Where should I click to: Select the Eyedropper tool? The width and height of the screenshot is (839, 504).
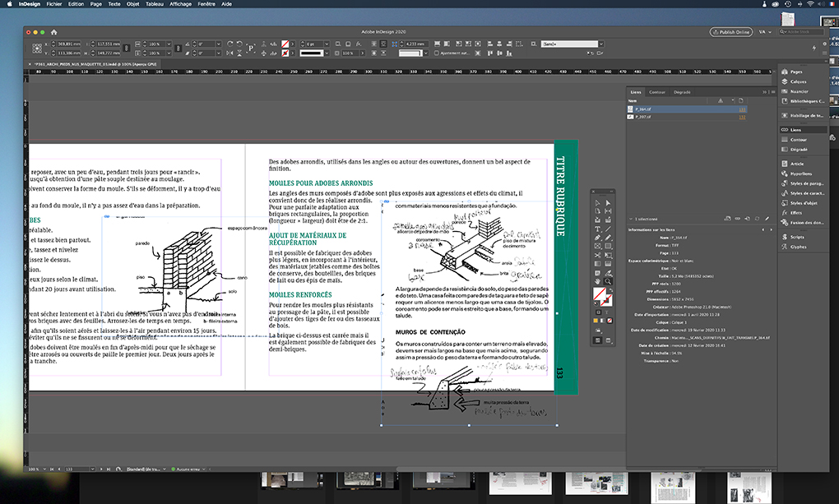[608, 273]
